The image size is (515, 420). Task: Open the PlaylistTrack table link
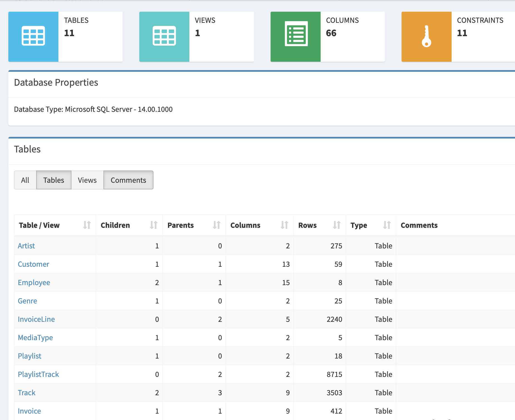[38, 374]
